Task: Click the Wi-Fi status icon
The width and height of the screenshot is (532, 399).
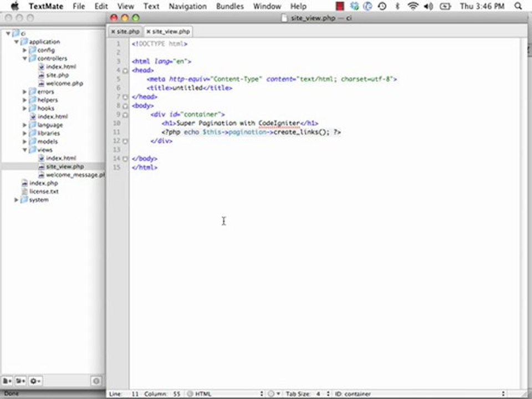Action: click(x=412, y=6)
